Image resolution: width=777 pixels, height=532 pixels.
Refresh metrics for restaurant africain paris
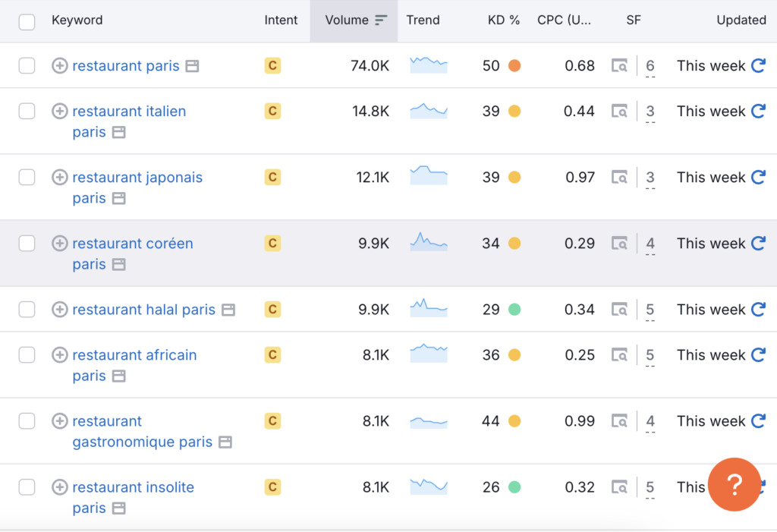click(x=759, y=355)
